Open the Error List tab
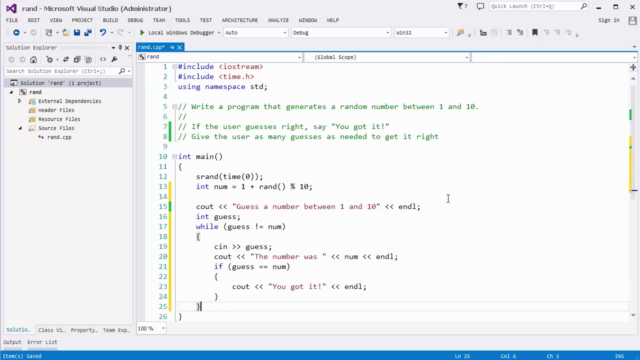The width and height of the screenshot is (640, 360). click(x=42, y=342)
